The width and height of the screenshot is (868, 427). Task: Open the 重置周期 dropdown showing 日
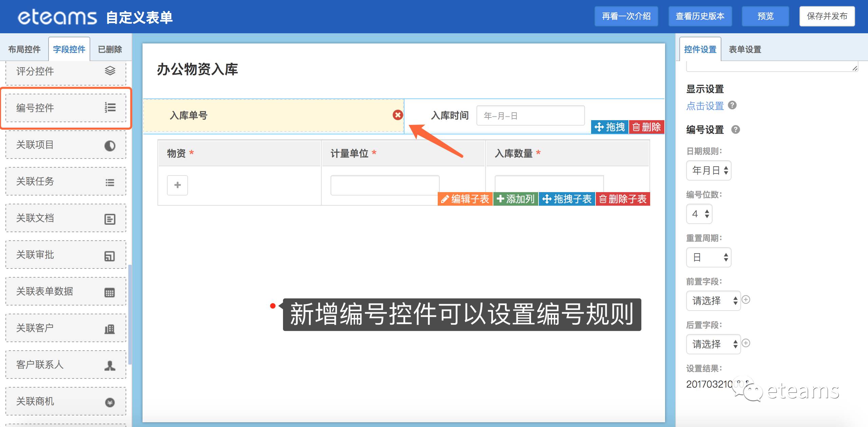(x=709, y=257)
